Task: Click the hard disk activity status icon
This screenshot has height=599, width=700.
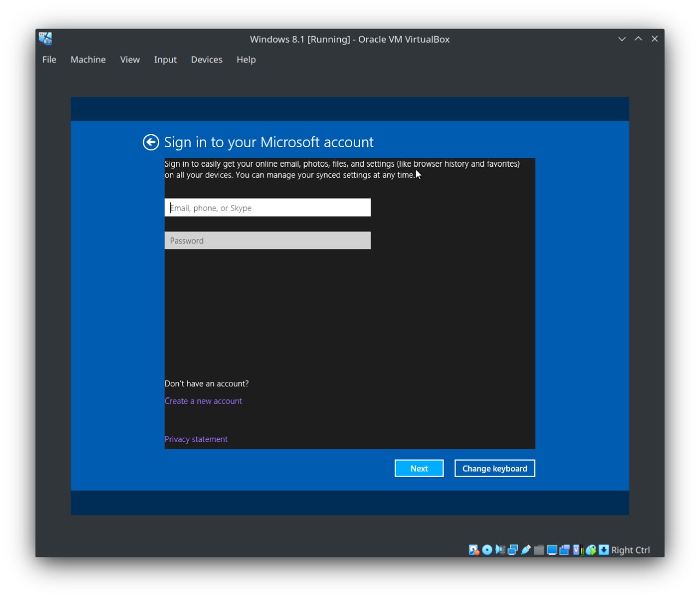Action: 474,550
